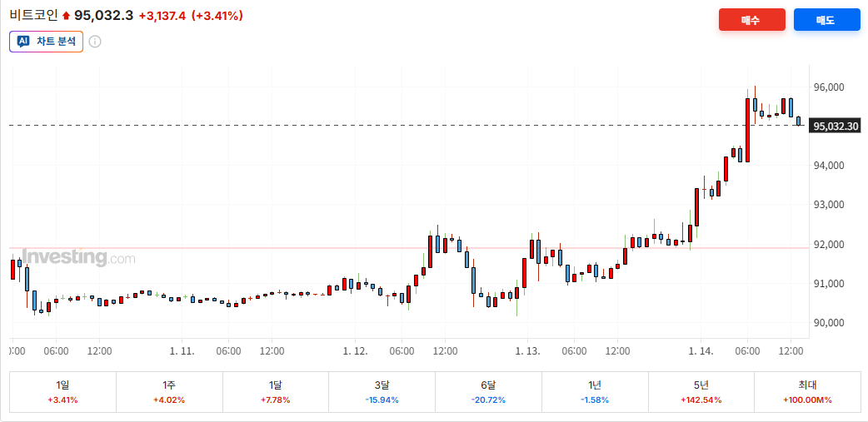Click the 비트코인 title text
The image size is (868, 422).
pos(34,16)
